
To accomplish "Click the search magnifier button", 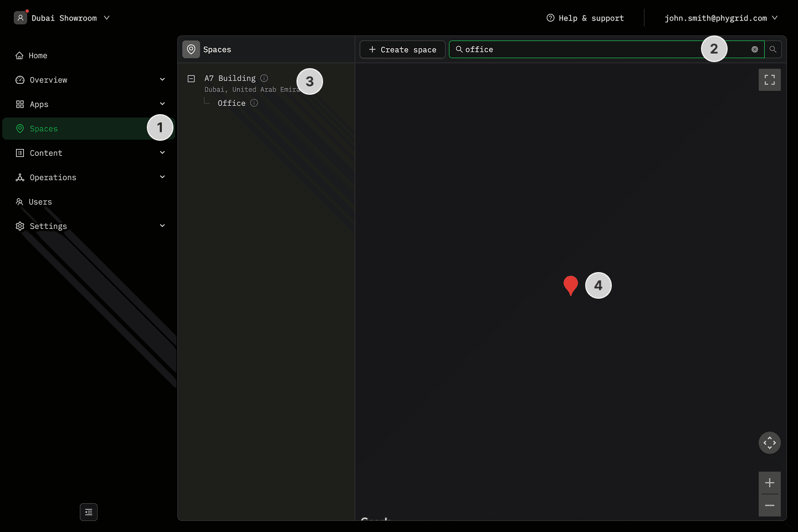I will [773, 49].
